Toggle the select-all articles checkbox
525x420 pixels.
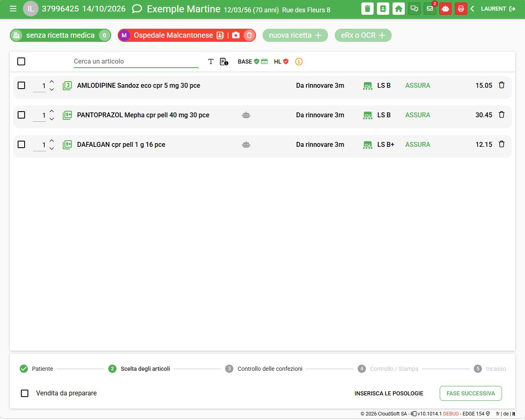point(21,62)
